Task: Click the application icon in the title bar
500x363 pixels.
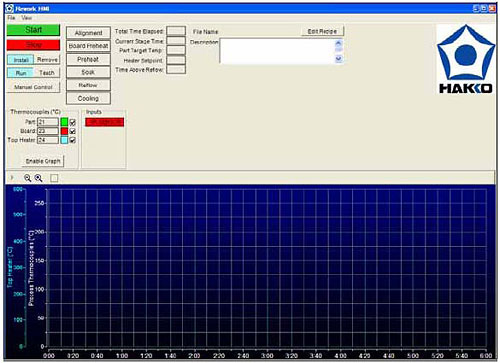Action: [10, 8]
